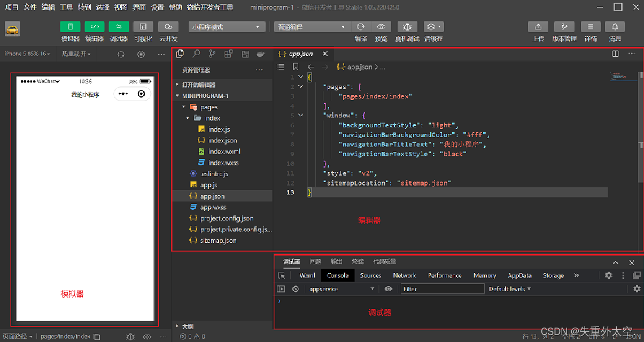Toggle the 模拟器 panel button
Image resolution: width=644 pixels, height=342 pixels.
[x=70, y=27]
